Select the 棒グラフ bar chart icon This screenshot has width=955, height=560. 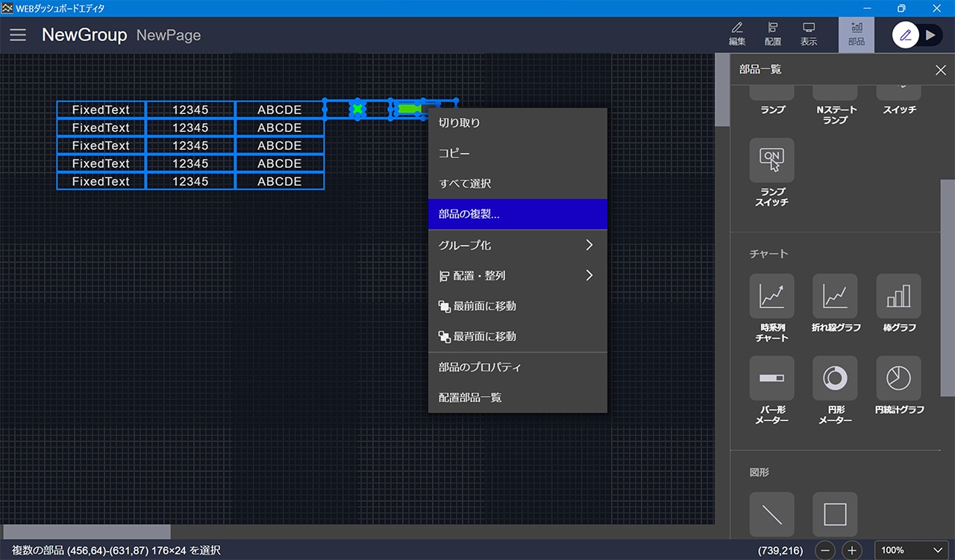898,296
